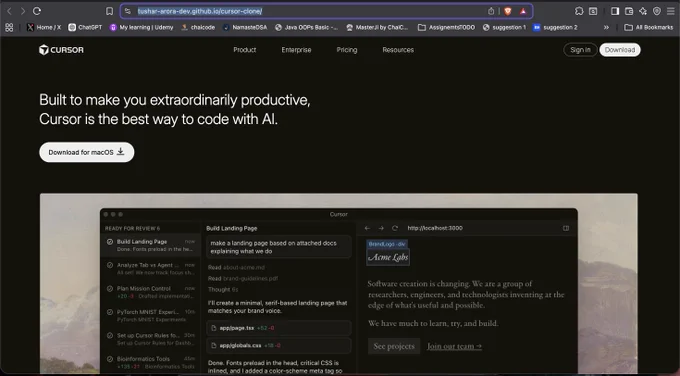This screenshot has width=680, height=376.
Task: Open the All Bookmarks folder
Action: pos(649,27)
